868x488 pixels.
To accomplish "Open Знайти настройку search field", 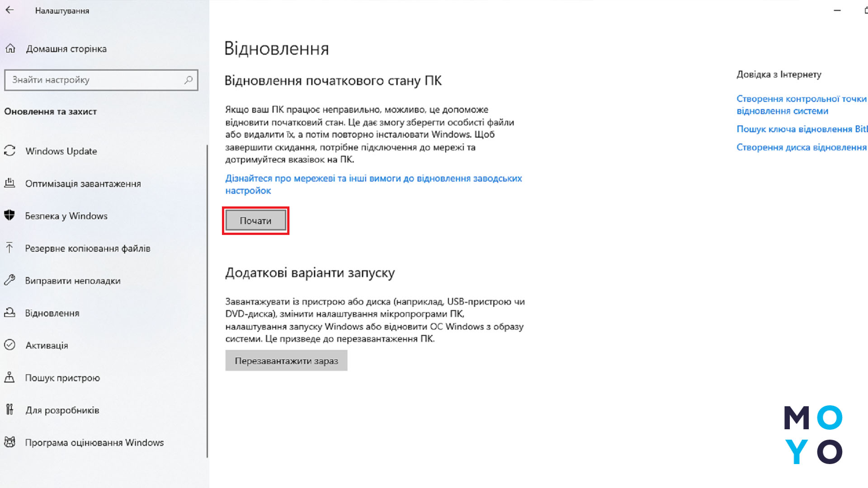I will 101,79.
